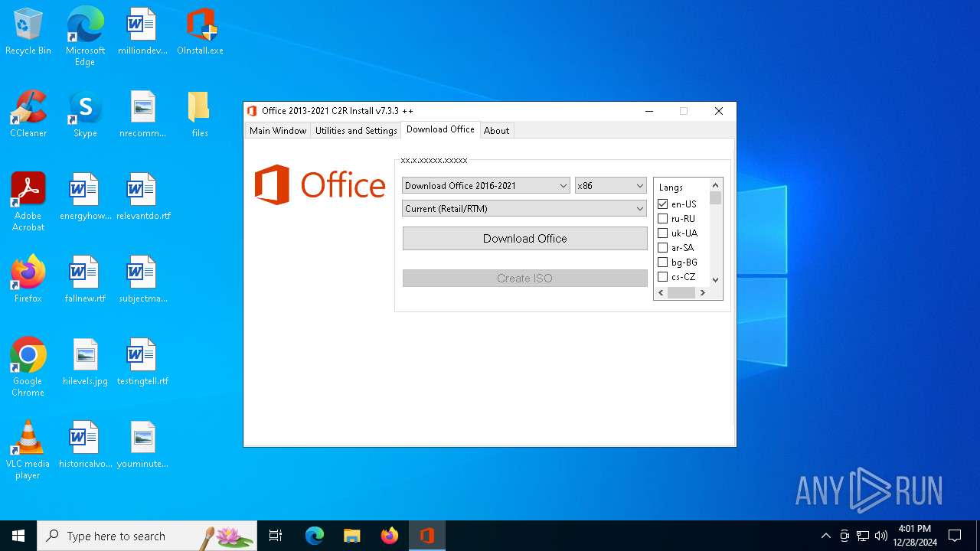Check the ru-RU language checkbox
Image resolution: width=980 pixels, height=551 pixels.
663,219
